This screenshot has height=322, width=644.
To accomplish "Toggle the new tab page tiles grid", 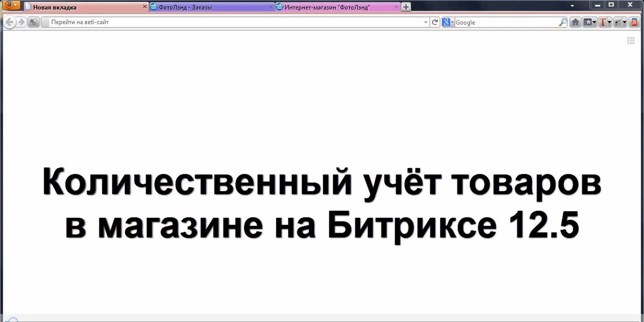I will 631,40.
